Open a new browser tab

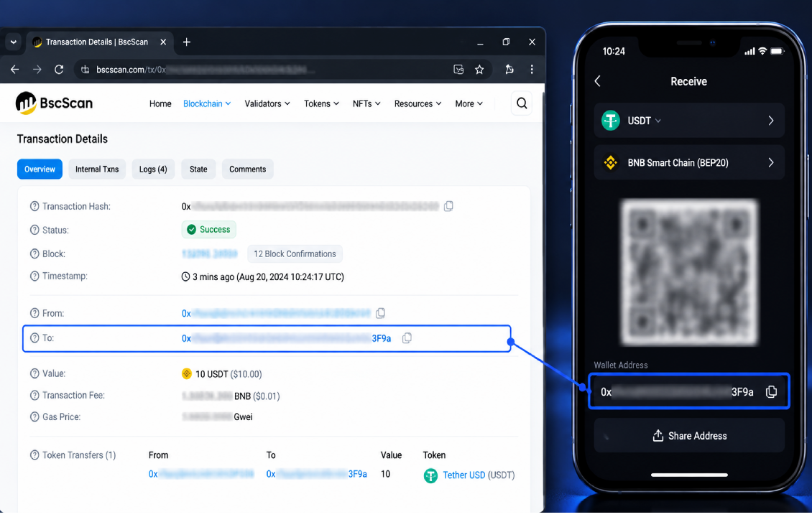186,42
